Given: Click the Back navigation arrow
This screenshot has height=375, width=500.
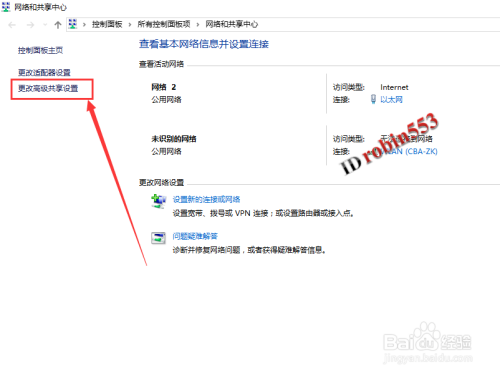Looking at the screenshot, I should [x=12, y=25].
